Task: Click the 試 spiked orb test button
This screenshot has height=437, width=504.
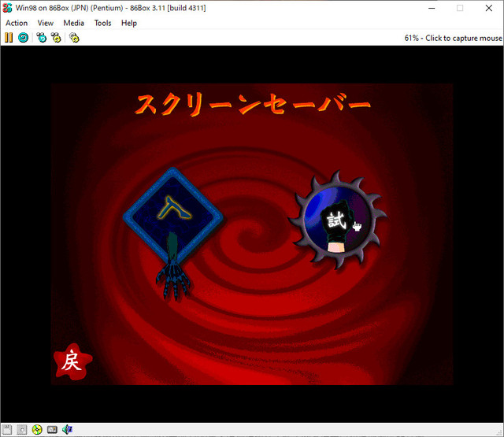Action: coord(337,220)
